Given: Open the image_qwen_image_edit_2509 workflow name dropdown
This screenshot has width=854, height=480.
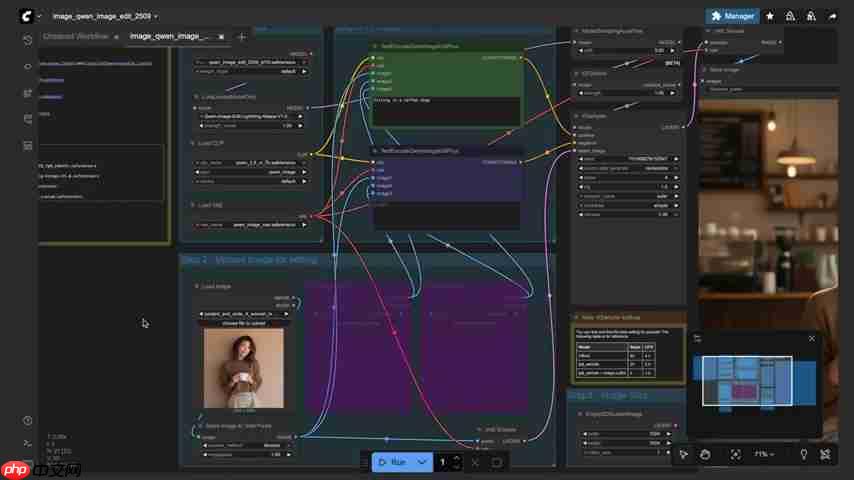Looking at the screenshot, I should 105,16.
